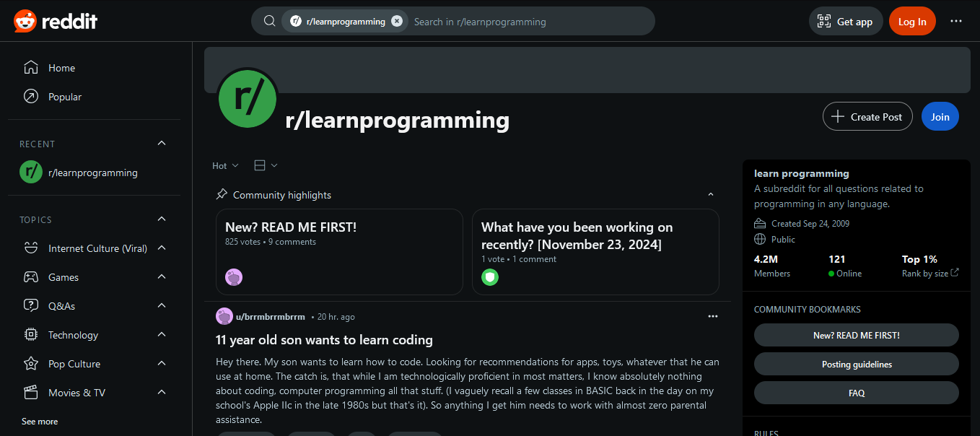Expand the Internet Culture (Viral) topic
The image size is (980, 436).
pyautogui.click(x=162, y=248)
